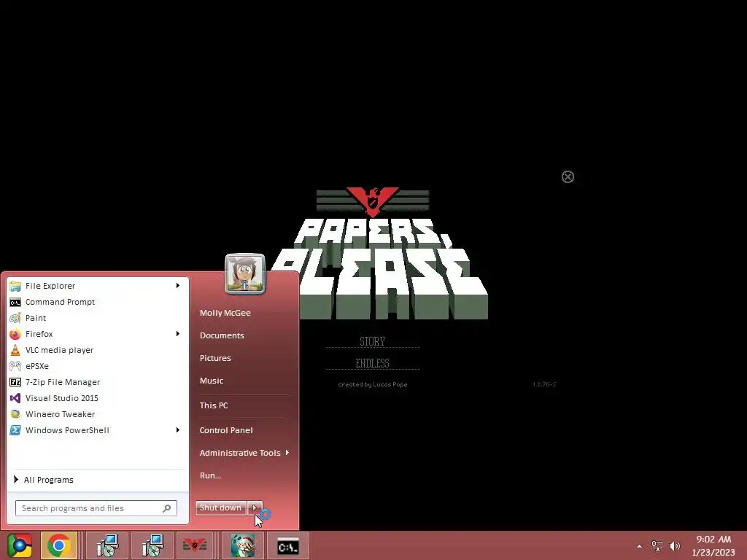Launch VLC media player cone icon

pyautogui.click(x=15, y=350)
